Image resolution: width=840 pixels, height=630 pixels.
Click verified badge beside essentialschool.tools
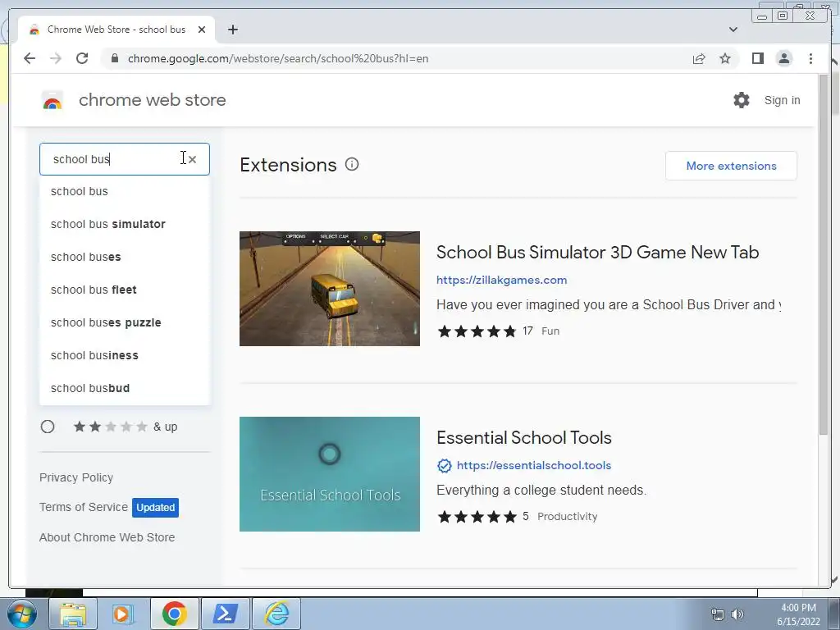(444, 466)
